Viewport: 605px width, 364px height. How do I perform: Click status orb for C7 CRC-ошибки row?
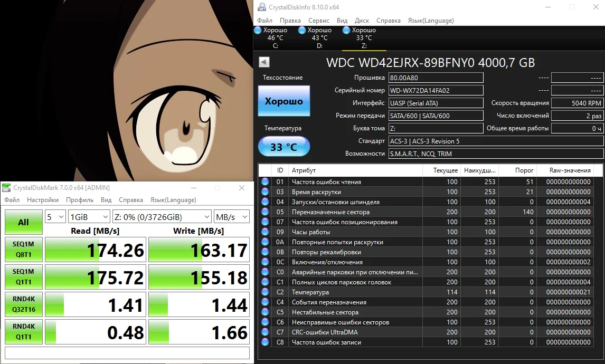265,332
